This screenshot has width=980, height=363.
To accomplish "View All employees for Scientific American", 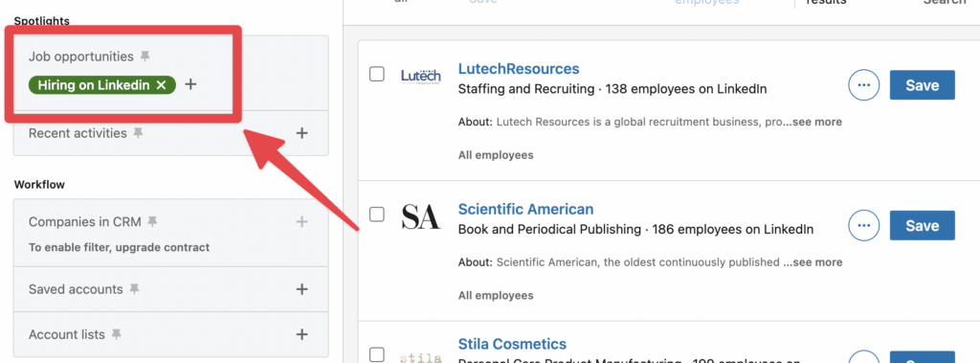I will (496, 295).
